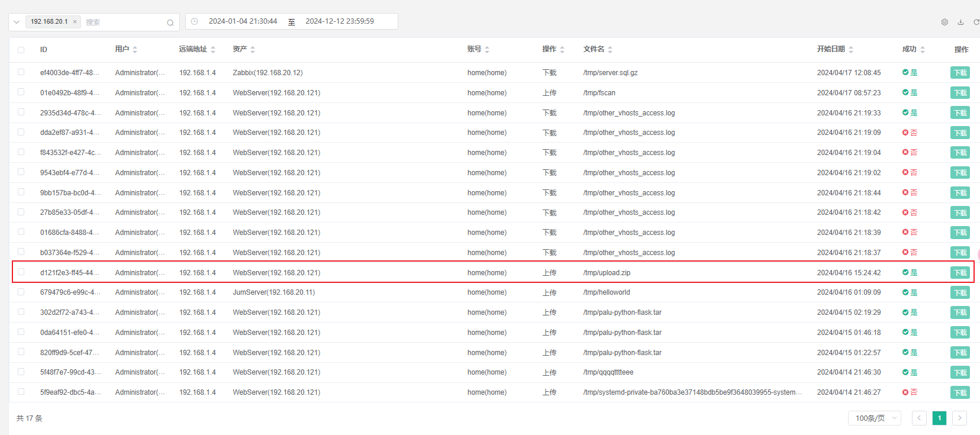
Task: Click file name /tmp/upload.zip
Action: pyautogui.click(x=607, y=273)
